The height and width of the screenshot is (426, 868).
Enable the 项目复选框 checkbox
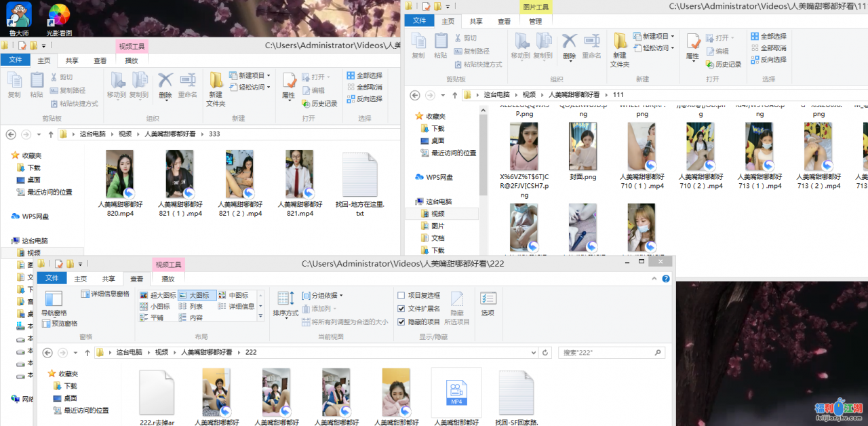[x=401, y=296]
